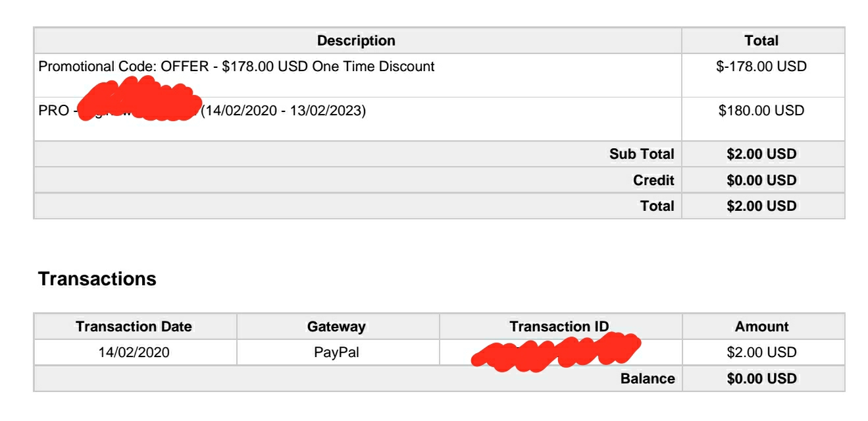Click the Total column header
The image size is (868, 421).
(761, 41)
